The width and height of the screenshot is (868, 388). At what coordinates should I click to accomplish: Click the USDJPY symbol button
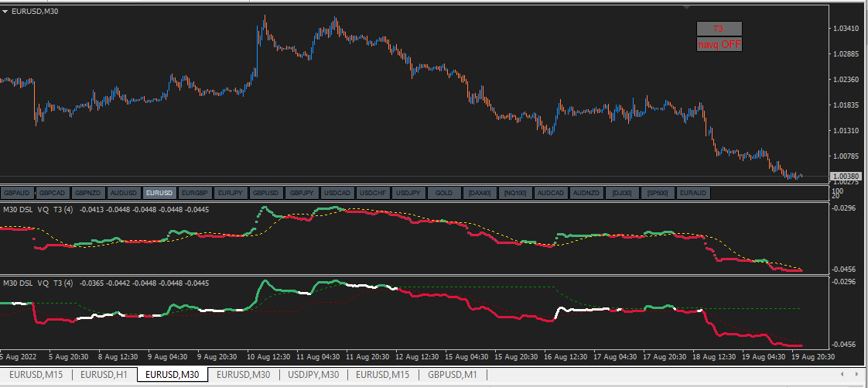click(x=408, y=193)
